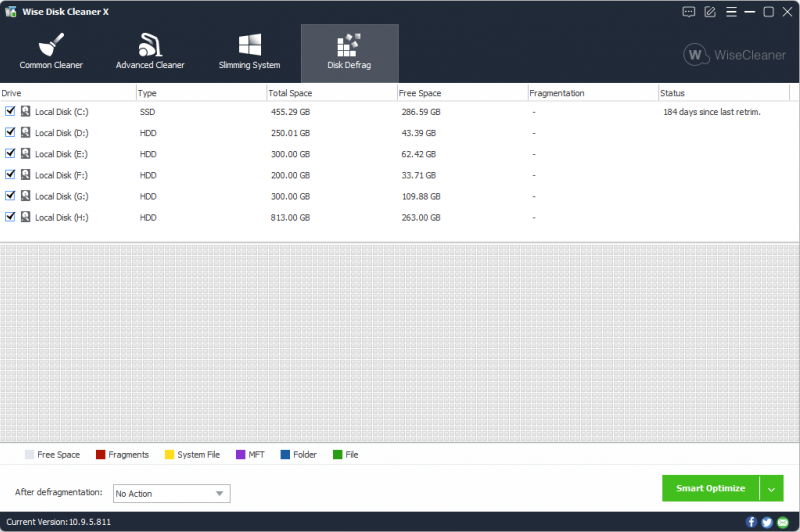Screen dimensions: 800x532
Task: Uncheck Local Disk (F:) checkbox
Action: (x=10, y=174)
